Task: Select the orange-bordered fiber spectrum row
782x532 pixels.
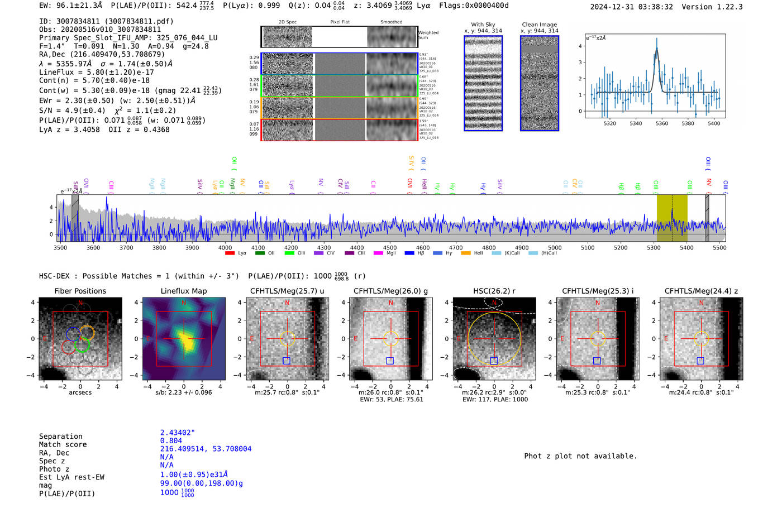Action: 339,108
